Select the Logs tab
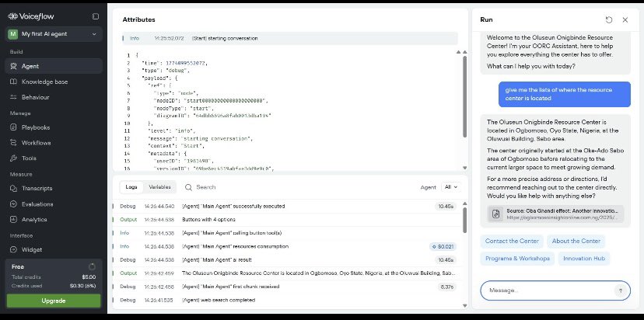This screenshot has width=644, height=320. [132, 187]
